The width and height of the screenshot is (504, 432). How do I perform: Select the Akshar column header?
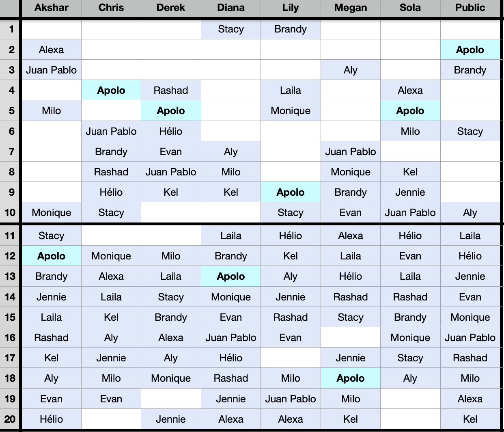tap(51, 8)
